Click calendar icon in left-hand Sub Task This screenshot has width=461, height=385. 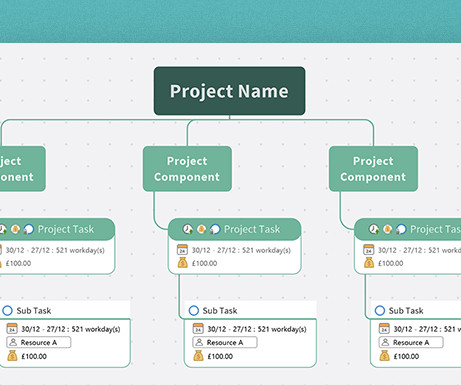coord(12,329)
